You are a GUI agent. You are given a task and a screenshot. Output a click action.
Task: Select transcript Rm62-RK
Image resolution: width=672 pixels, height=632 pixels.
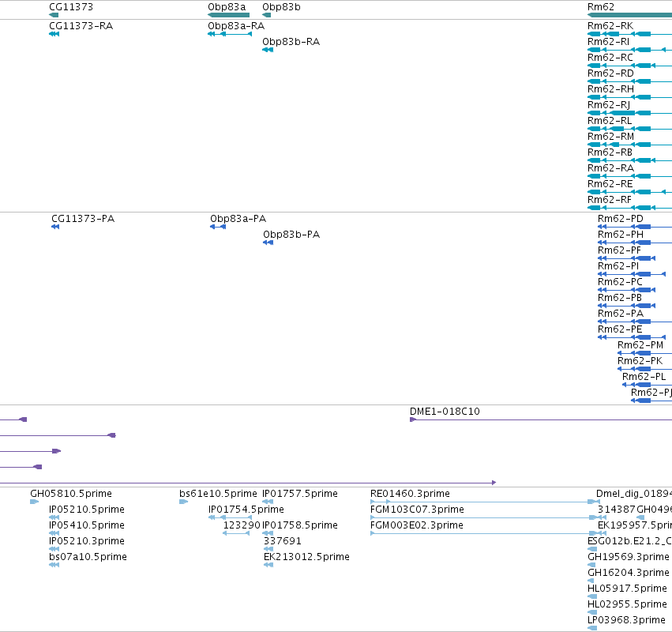pyautogui.click(x=610, y=26)
